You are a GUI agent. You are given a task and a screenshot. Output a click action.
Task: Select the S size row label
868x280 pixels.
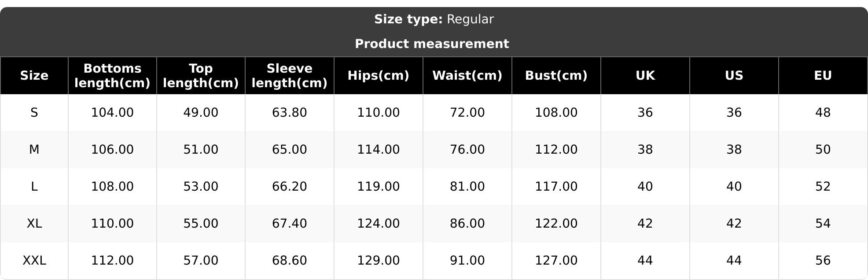(x=34, y=113)
